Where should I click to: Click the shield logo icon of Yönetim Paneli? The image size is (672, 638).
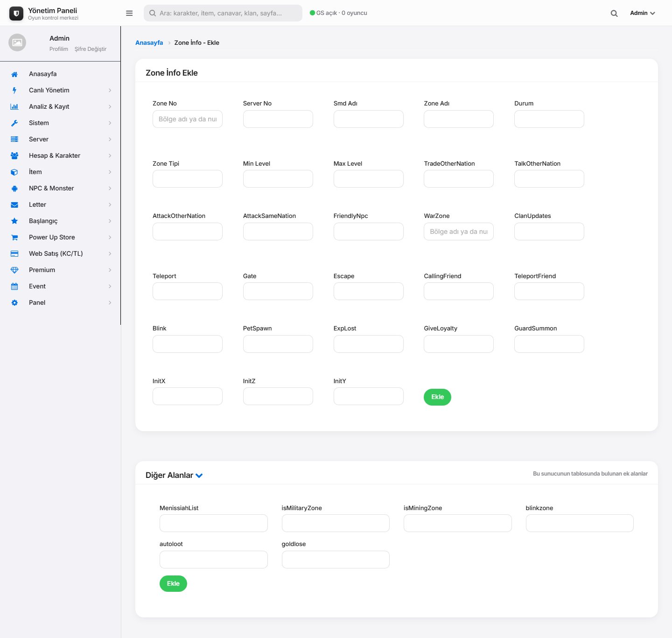point(16,14)
